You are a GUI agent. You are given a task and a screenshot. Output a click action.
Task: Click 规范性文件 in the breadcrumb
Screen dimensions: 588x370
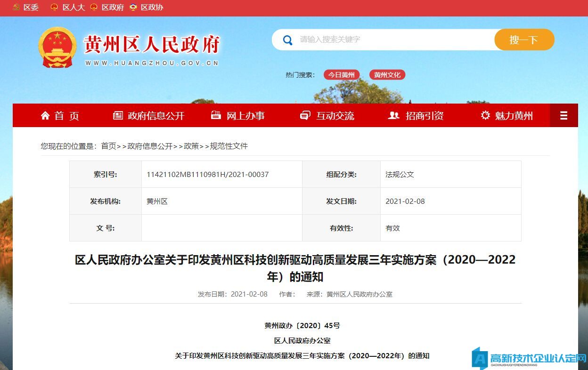[x=229, y=146]
